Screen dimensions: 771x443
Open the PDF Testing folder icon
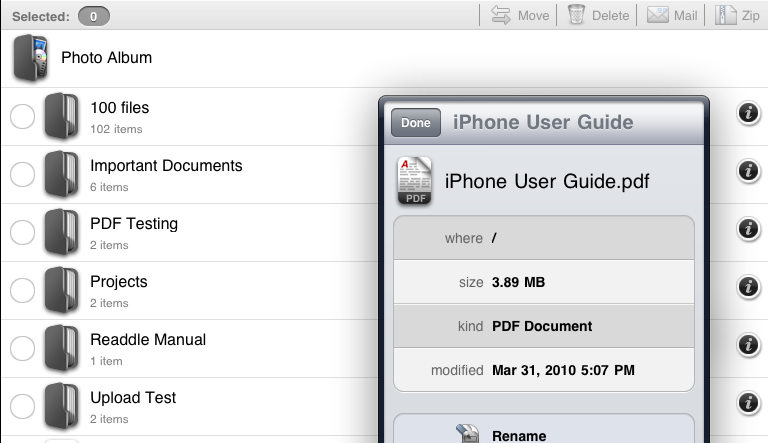(61, 232)
